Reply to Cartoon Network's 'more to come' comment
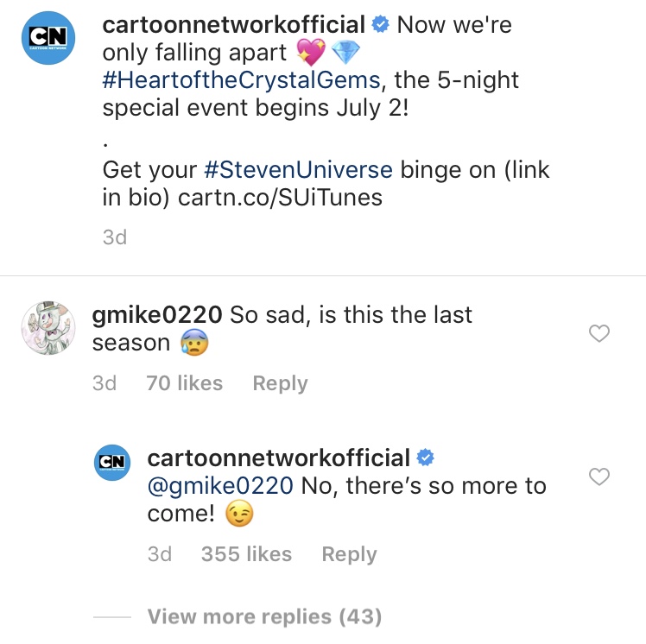Image resolution: width=646 pixels, height=644 pixels. pos(349,554)
